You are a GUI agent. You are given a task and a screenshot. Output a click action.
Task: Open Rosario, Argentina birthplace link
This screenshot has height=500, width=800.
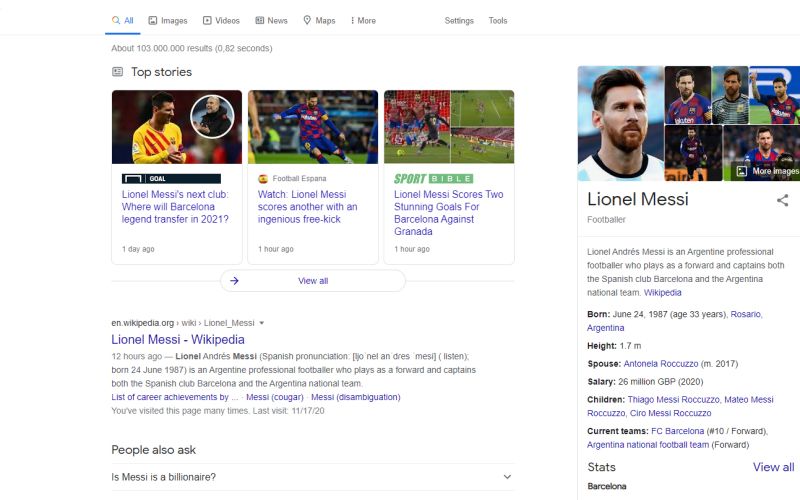[x=674, y=321]
